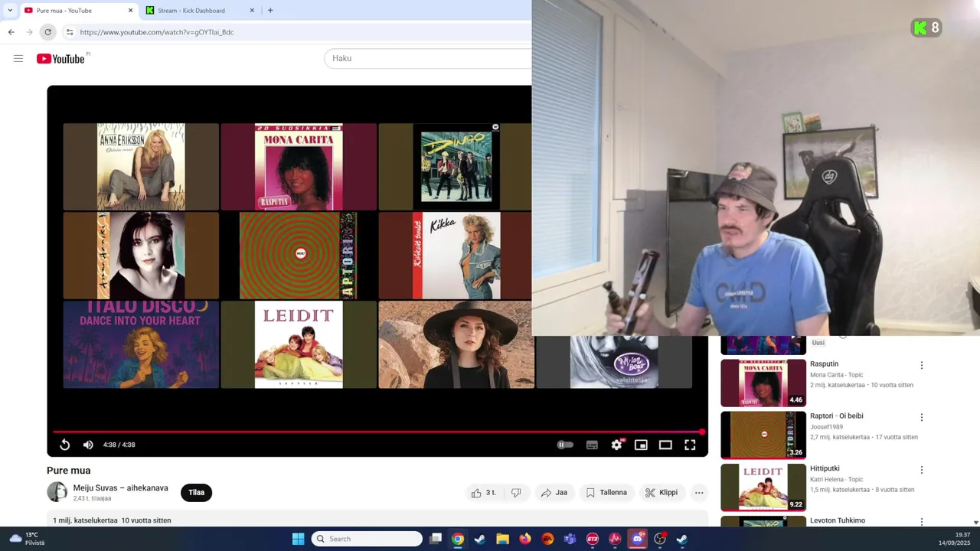Click the Hittiputki sidebar thumbnail
Viewport: 980px width, 551px height.
[x=763, y=487]
